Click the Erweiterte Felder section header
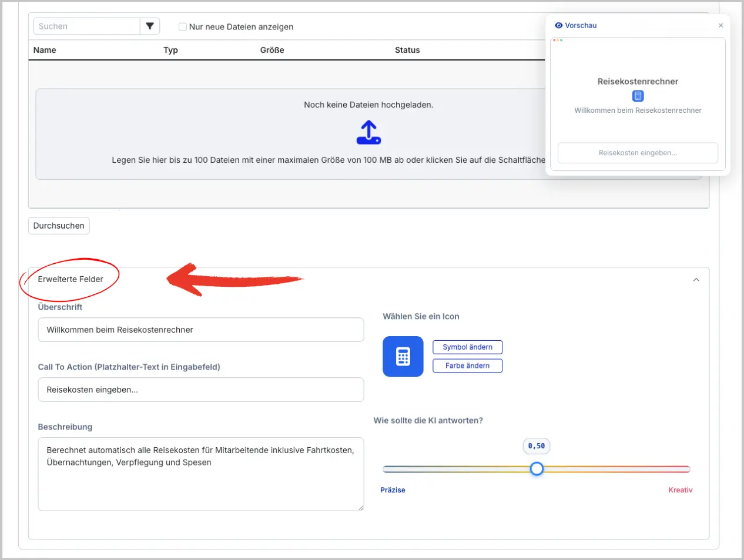This screenshot has width=744, height=560. point(71,279)
